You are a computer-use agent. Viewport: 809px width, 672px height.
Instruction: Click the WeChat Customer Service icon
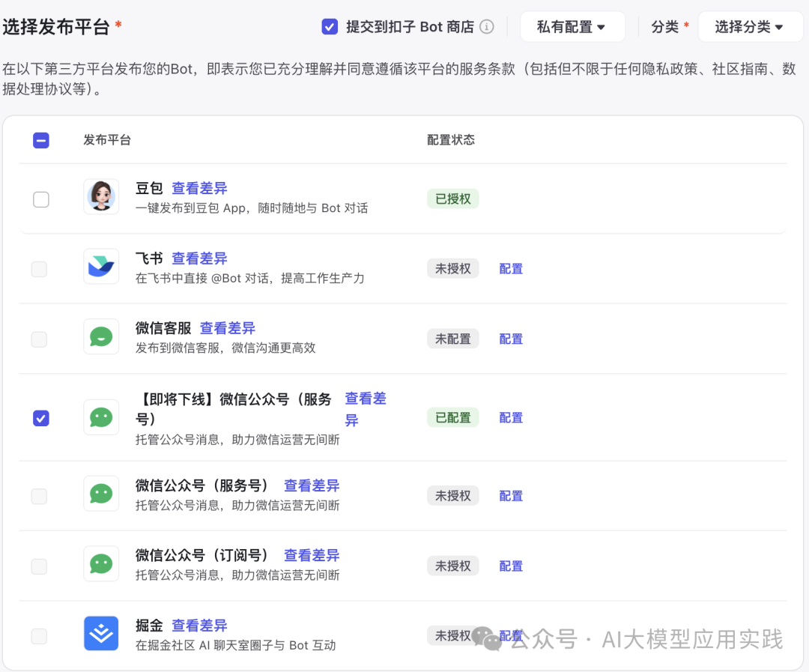(101, 337)
